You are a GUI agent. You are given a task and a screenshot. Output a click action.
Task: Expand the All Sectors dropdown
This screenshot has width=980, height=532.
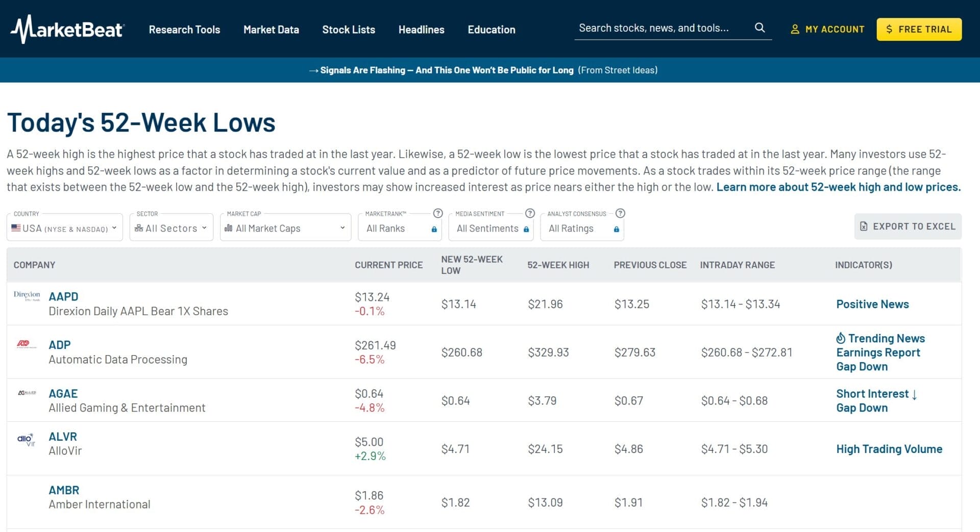171,227
